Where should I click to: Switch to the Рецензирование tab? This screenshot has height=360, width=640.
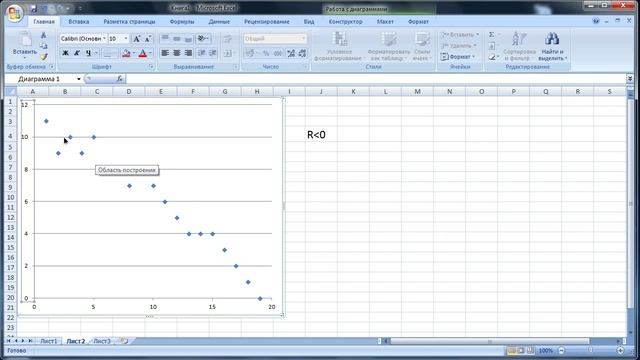tap(267, 22)
